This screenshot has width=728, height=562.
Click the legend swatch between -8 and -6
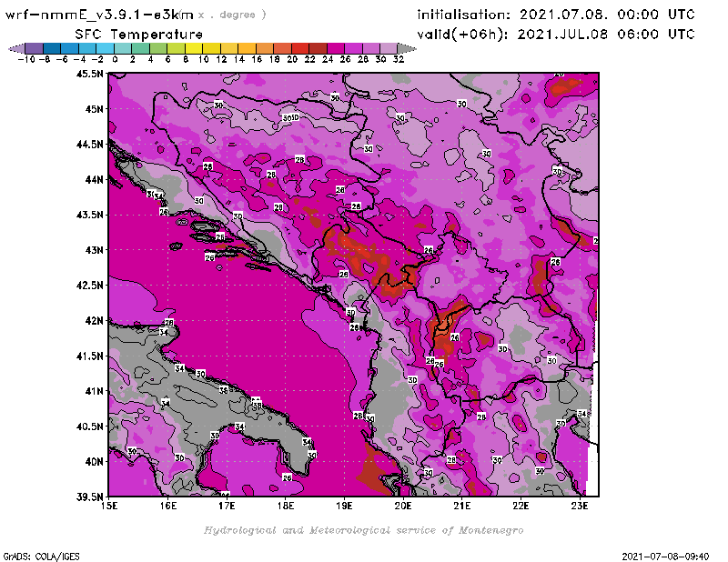coord(52,49)
